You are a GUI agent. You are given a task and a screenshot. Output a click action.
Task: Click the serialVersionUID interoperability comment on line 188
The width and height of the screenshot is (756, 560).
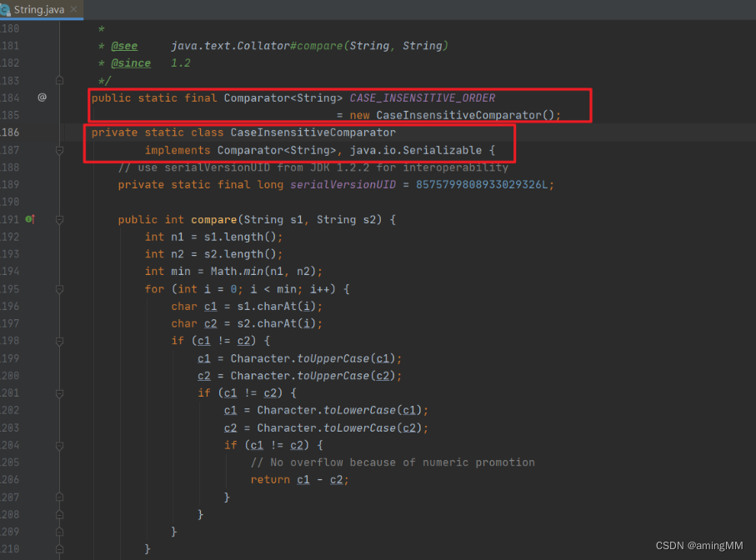(x=313, y=167)
